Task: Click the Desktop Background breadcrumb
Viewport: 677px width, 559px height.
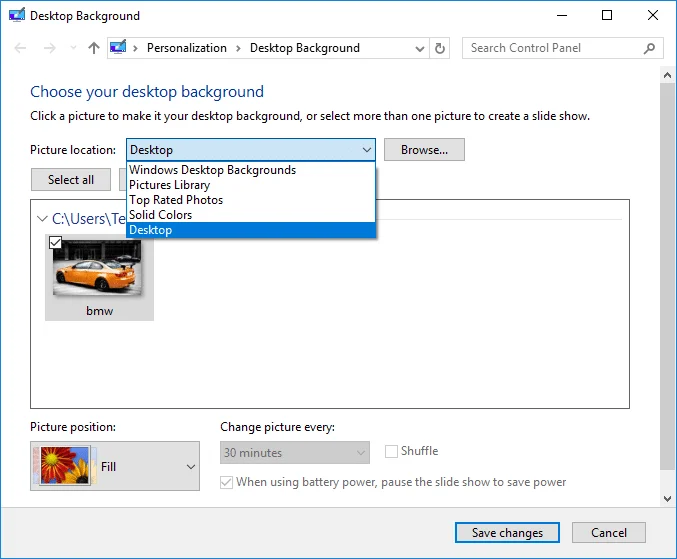Action: 304,48
